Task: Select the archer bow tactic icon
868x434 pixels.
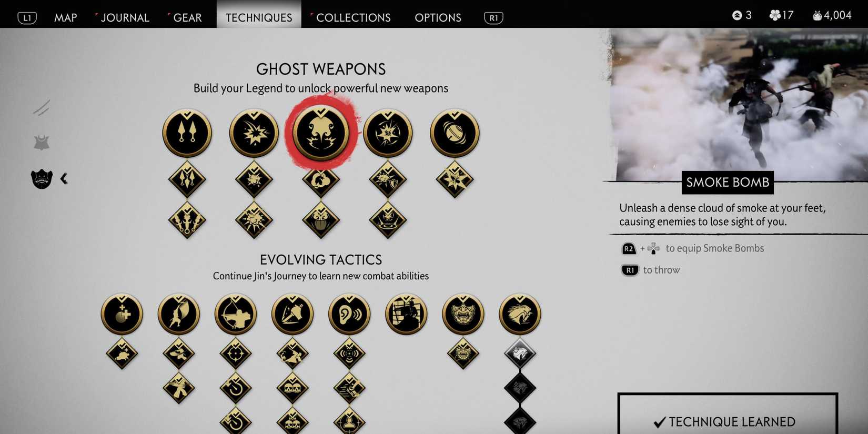Action: click(x=236, y=314)
